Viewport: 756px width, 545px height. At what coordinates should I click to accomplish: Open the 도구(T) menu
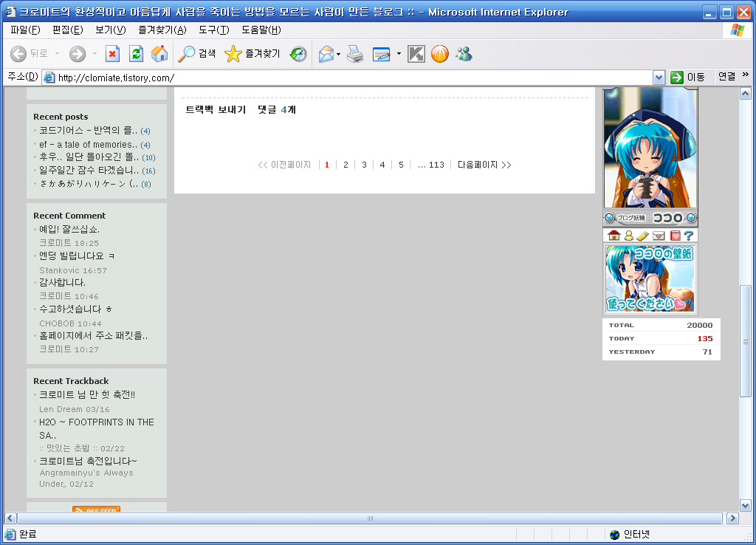[213, 30]
